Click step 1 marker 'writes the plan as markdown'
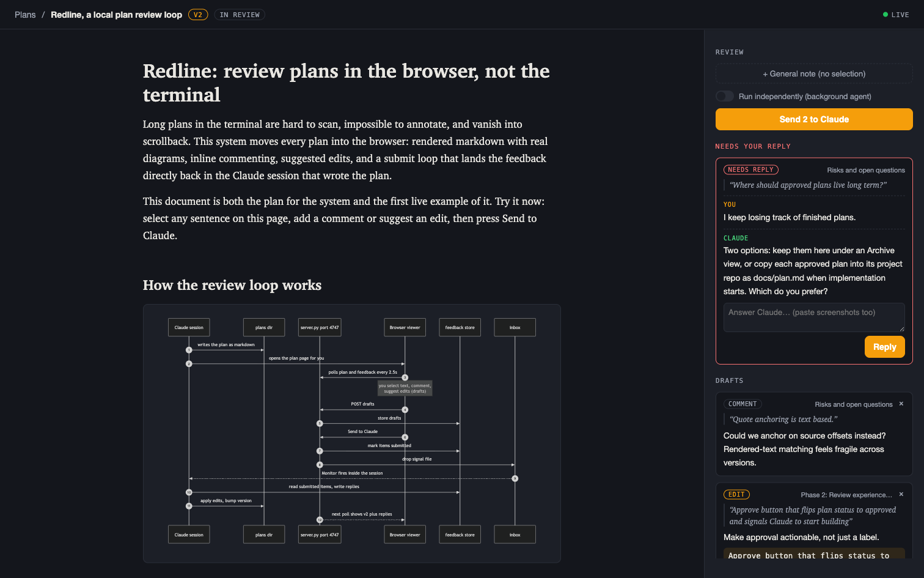 189,350
